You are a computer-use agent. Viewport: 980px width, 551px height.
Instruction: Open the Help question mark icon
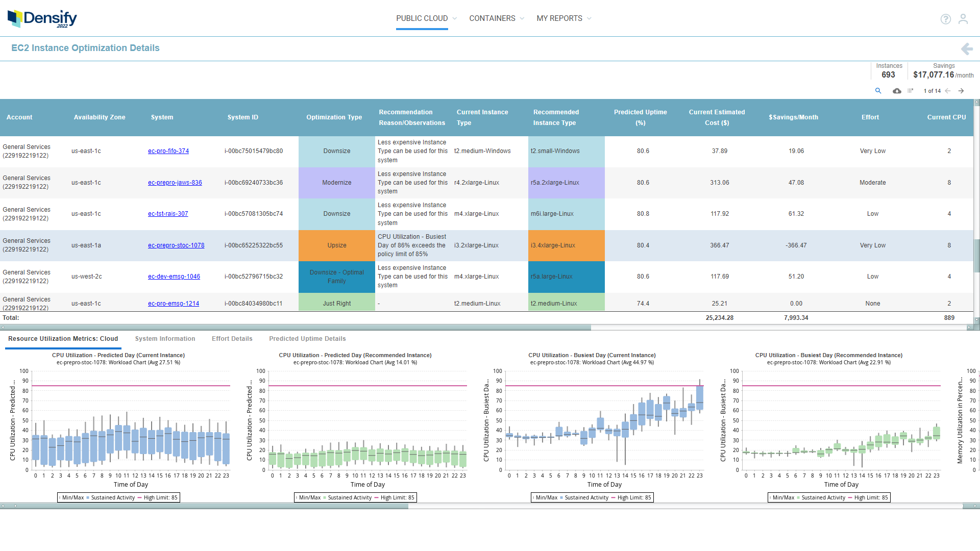[946, 19]
